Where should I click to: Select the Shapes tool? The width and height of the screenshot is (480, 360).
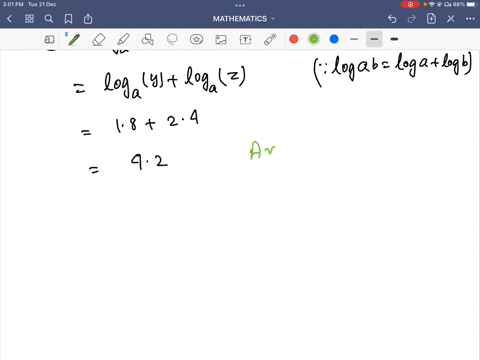(148, 39)
